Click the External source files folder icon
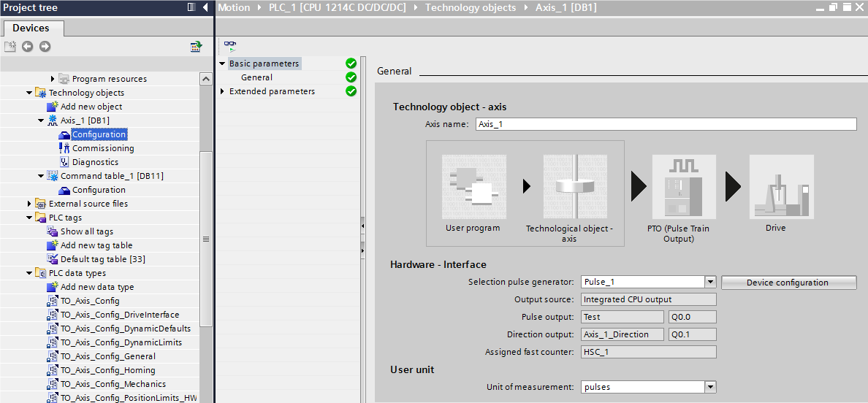This screenshot has width=868, height=403. (40, 204)
